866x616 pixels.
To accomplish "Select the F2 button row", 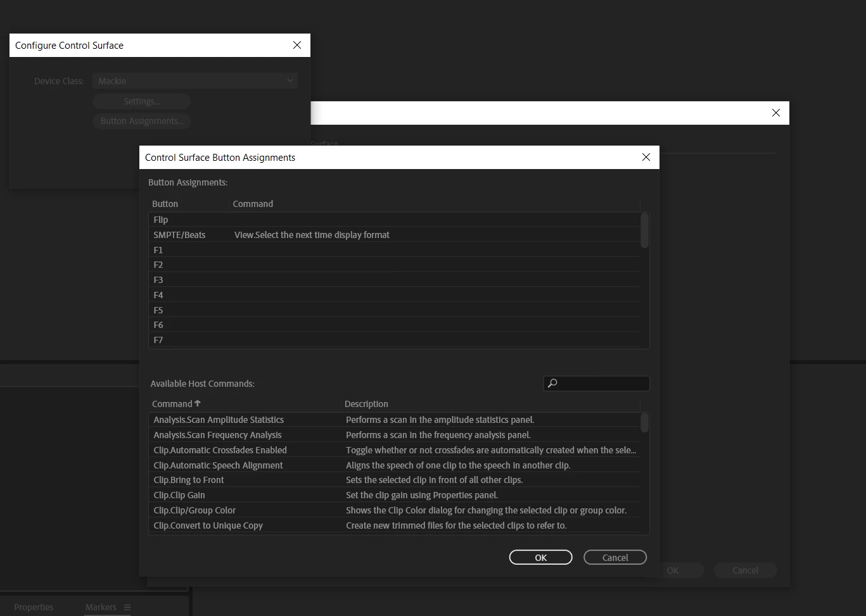I will (x=394, y=265).
